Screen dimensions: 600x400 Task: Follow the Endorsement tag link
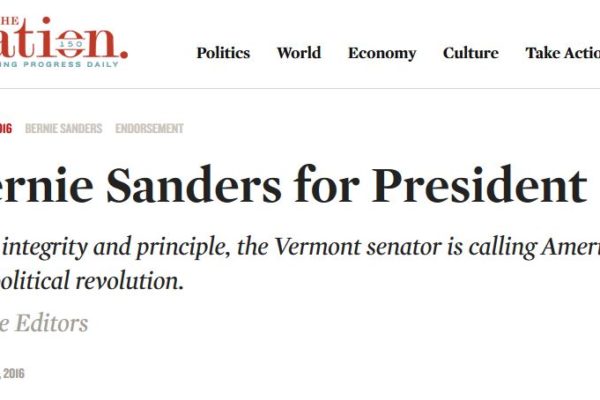(x=149, y=129)
